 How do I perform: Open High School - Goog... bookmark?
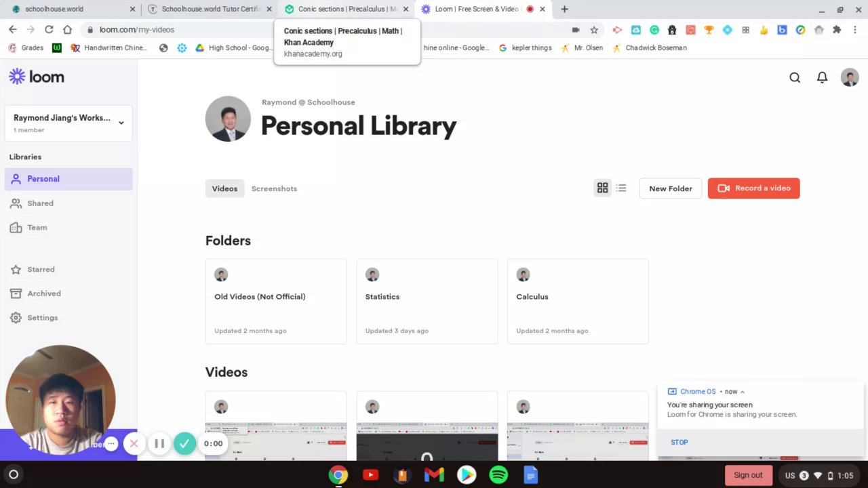233,48
